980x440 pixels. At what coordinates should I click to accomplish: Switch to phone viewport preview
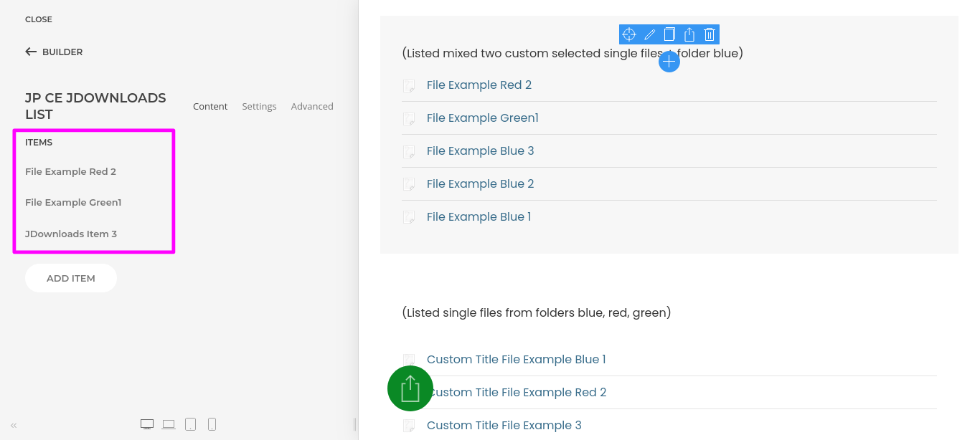212,424
